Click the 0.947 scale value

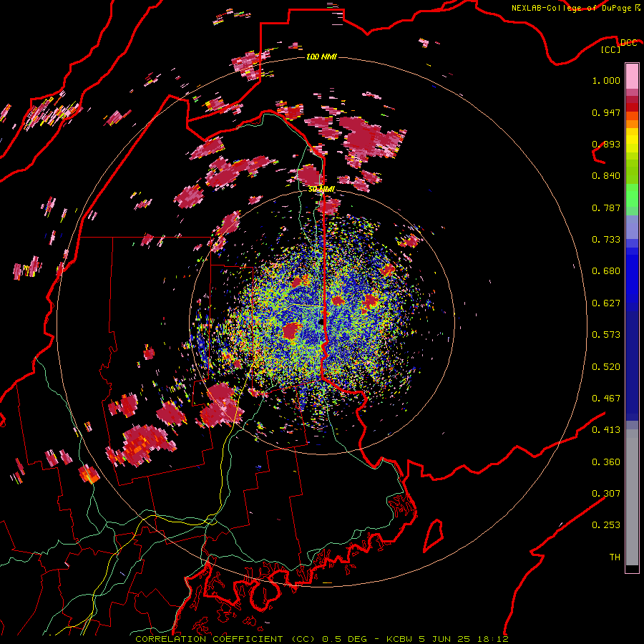[x=606, y=112]
